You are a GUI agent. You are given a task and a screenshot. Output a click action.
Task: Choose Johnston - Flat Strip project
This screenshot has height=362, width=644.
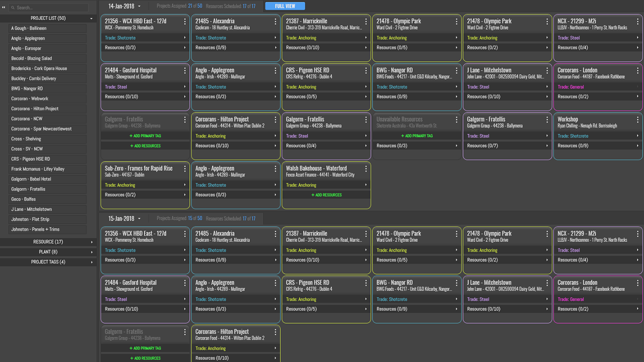[47, 219]
